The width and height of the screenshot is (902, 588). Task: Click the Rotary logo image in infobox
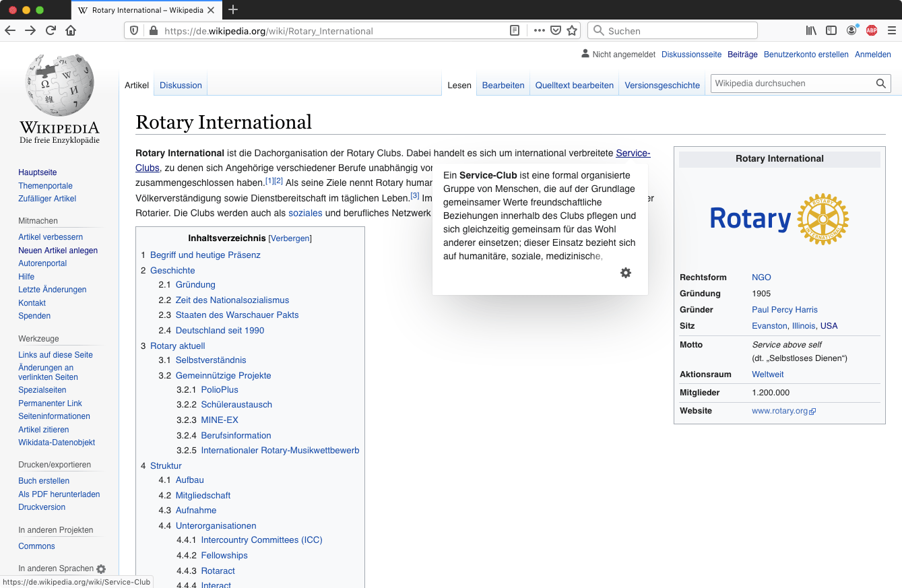click(779, 219)
